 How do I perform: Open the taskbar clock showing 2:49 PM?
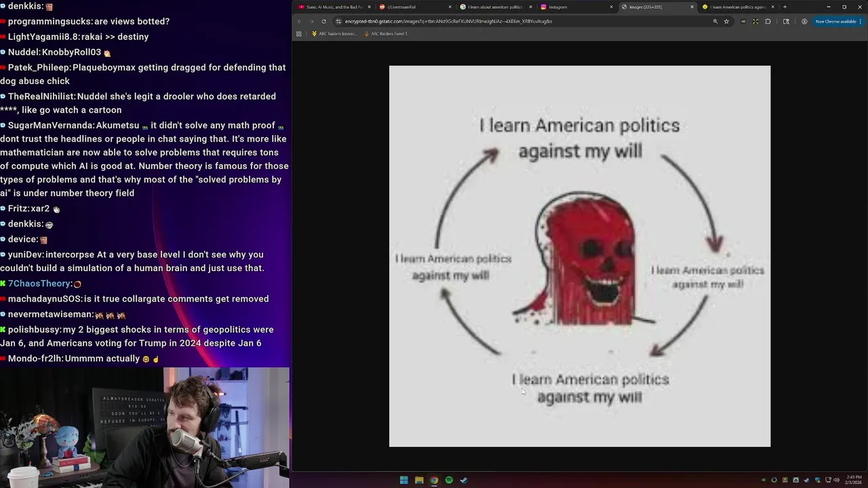click(x=854, y=480)
